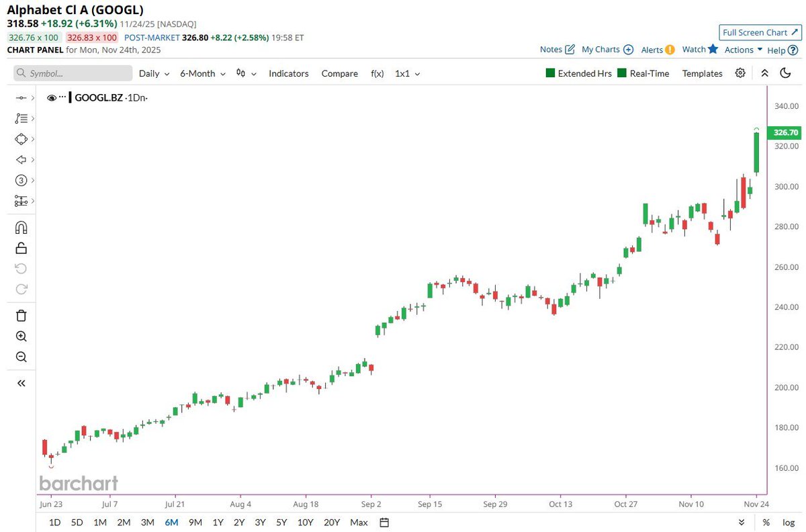Expand arrow annotation tool submenu arrow
The image size is (806, 532).
pyautogui.click(x=32, y=160)
